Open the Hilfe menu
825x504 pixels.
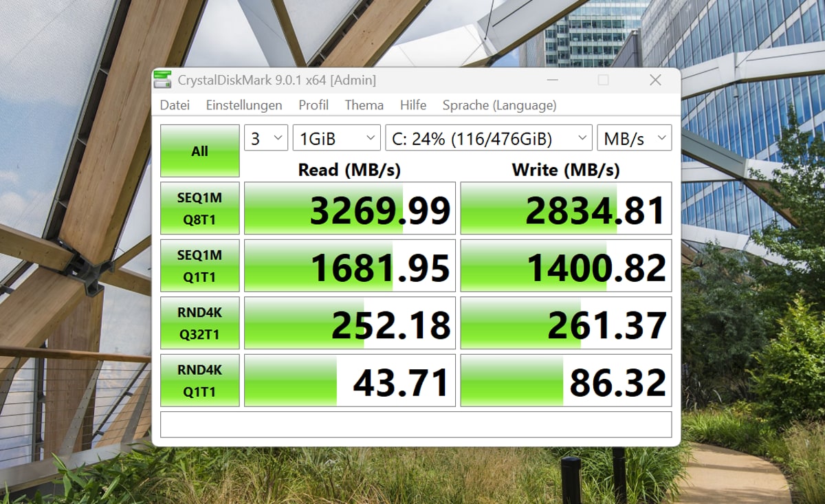413,105
